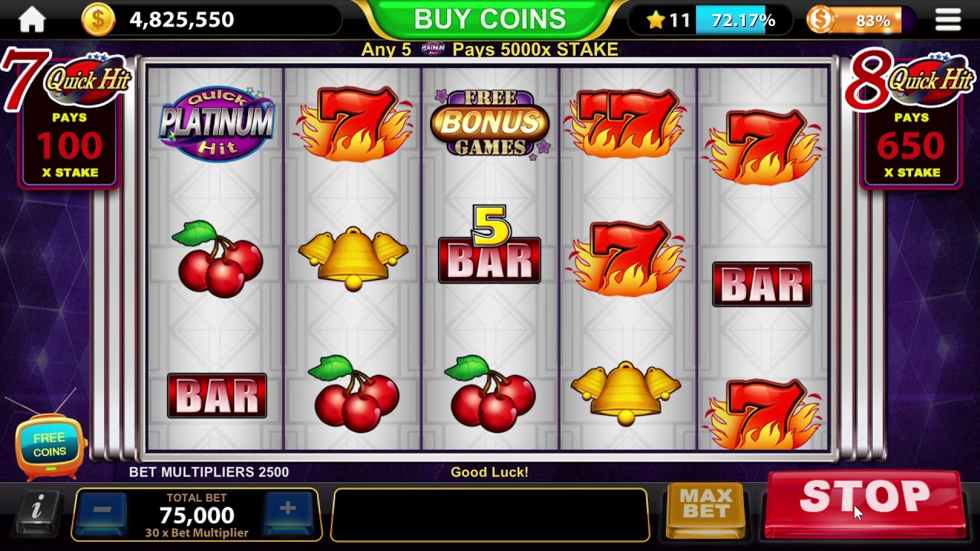Open the hamburger menu
The width and height of the screenshot is (980, 551).
948,20
